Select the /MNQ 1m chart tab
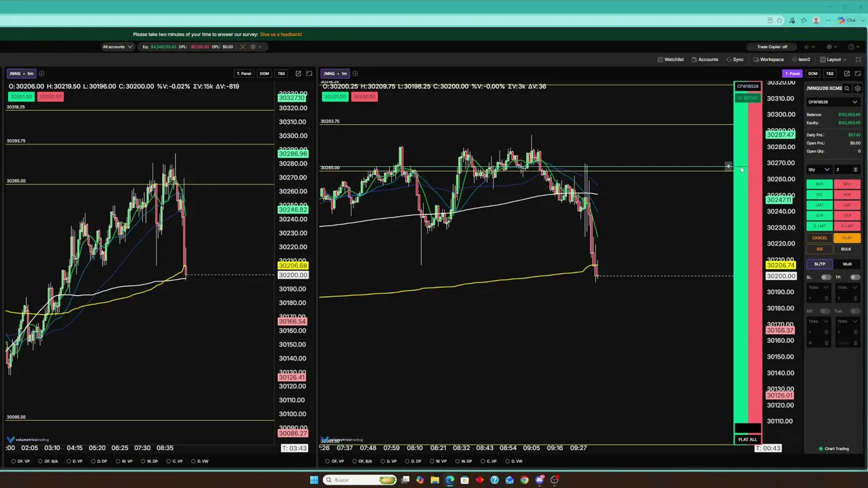The image size is (868, 488). tap(336, 73)
